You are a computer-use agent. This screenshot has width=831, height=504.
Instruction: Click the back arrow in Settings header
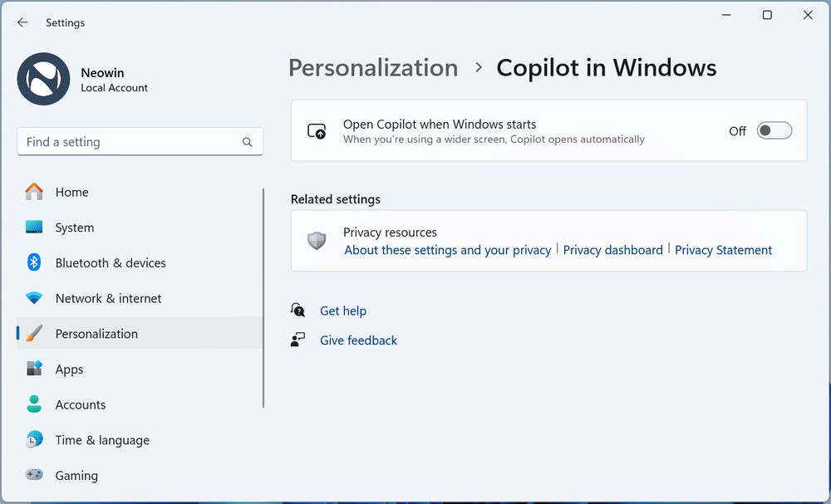click(22, 22)
